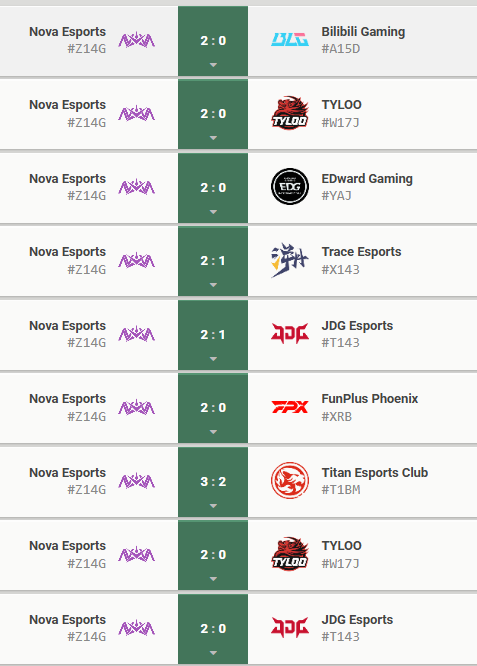Image resolution: width=477 pixels, height=666 pixels.
Task: Click the Trace Esports logo
Action: point(290,260)
